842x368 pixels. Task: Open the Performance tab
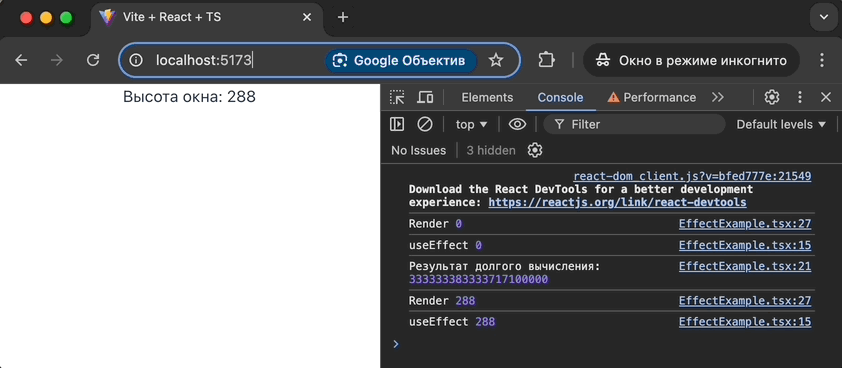(651, 97)
